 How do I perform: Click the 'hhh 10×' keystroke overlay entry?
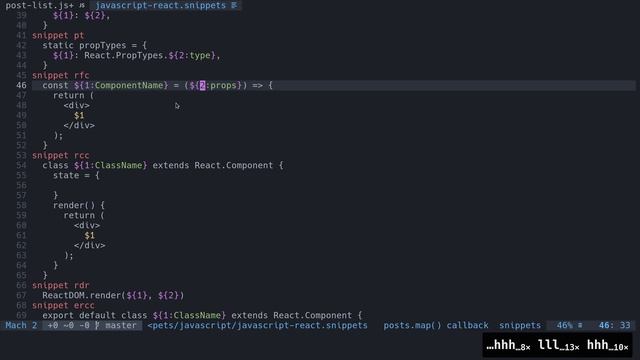coord(608,346)
